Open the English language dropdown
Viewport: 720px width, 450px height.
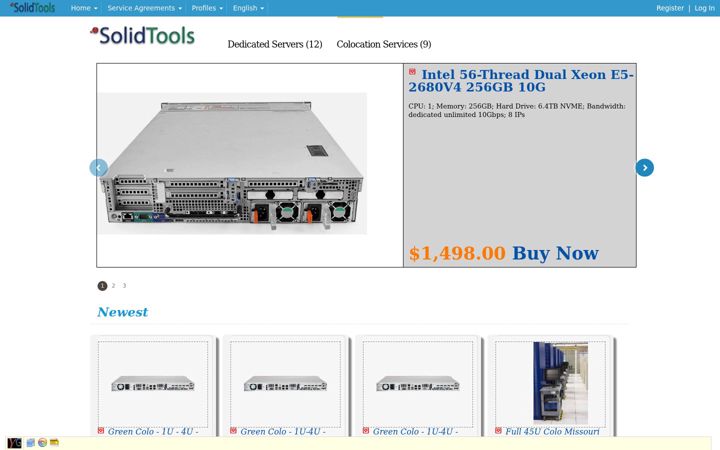coord(248,8)
